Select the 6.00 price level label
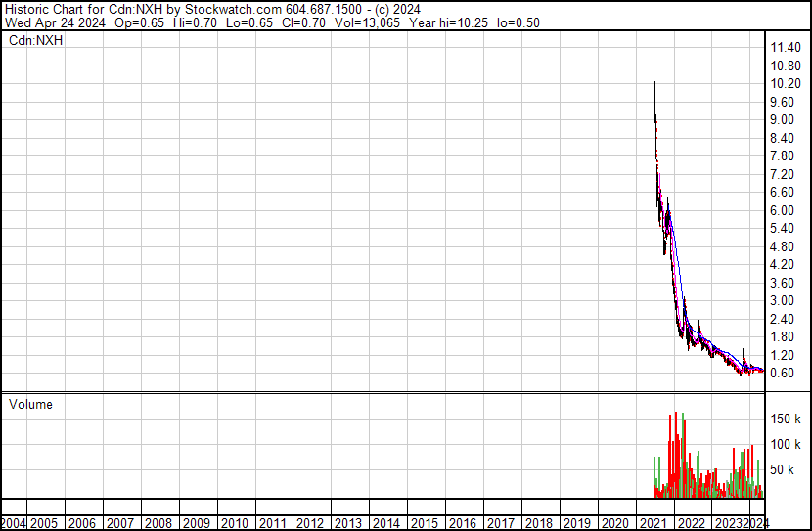The image size is (812, 531). tap(783, 210)
